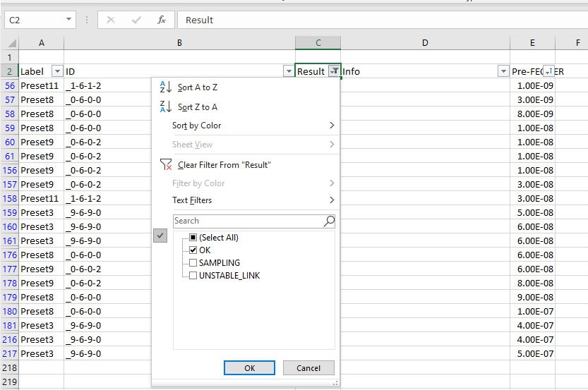Click the Insert Function fx icon
Screen dimensions: 588x390
coord(162,20)
